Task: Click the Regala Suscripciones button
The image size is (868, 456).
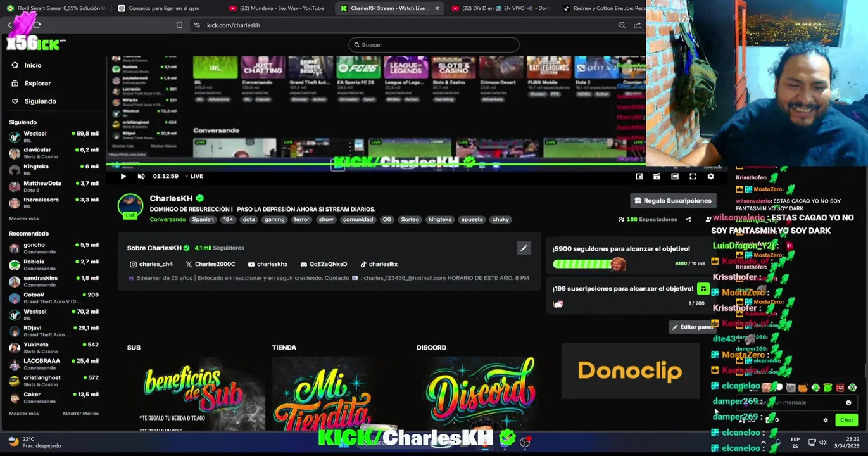Action: [672, 201]
